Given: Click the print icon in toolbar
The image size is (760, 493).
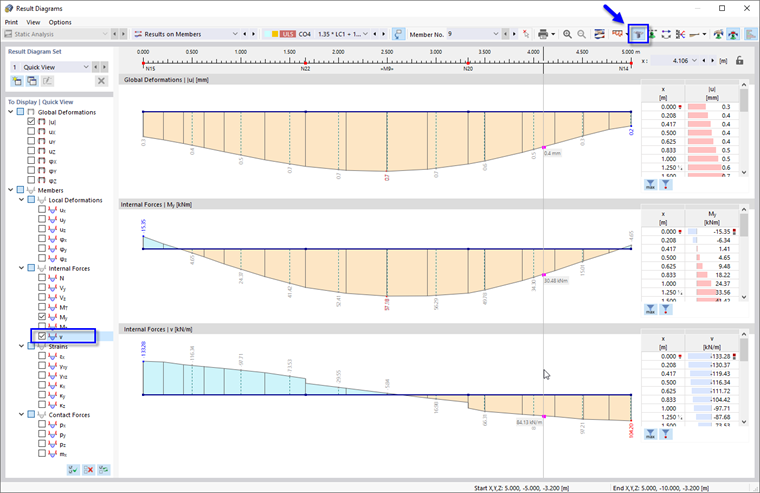Looking at the screenshot, I should 543,34.
